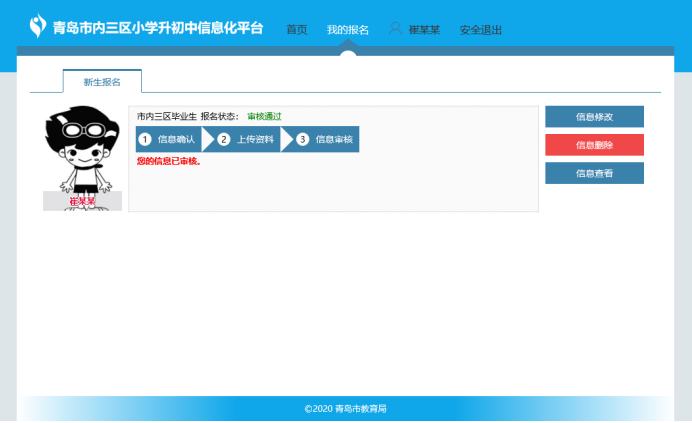
Task: Click the 崔某某 name label under avatar
Action: 82,201
